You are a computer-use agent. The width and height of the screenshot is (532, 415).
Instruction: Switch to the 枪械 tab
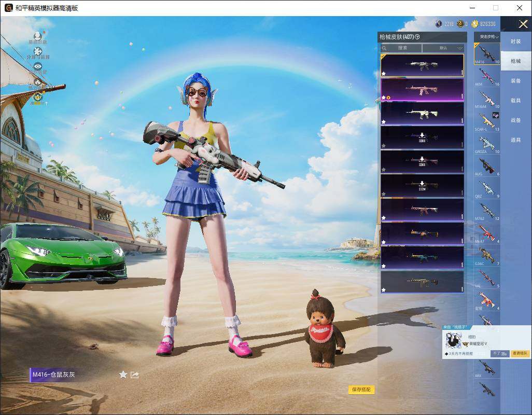[516, 61]
